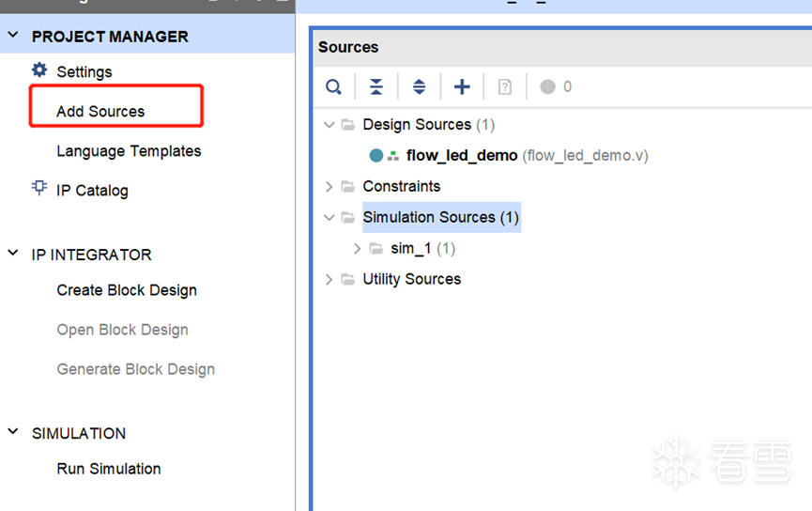Select the Constraints row
Screen dimensions: 812x511
[402, 187]
